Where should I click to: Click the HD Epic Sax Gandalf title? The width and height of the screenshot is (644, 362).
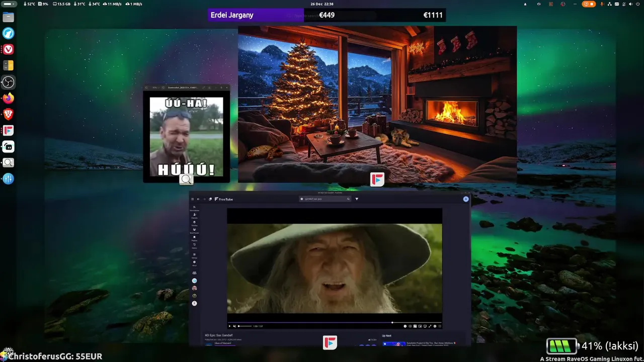point(218,335)
